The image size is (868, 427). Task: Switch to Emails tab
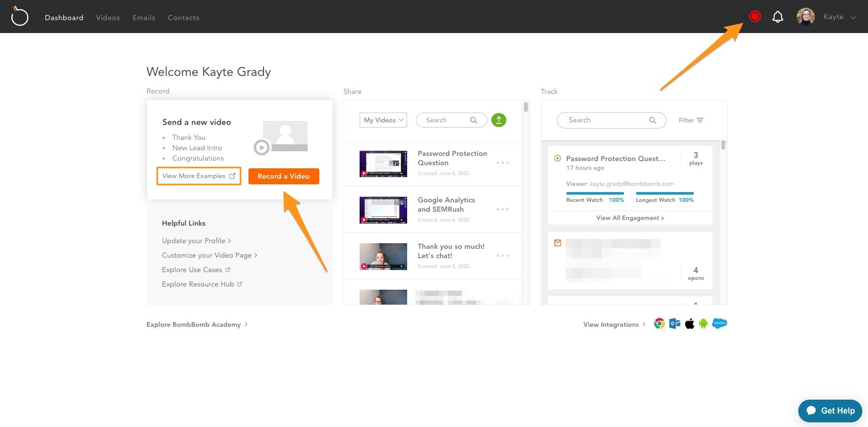click(144, 18)
